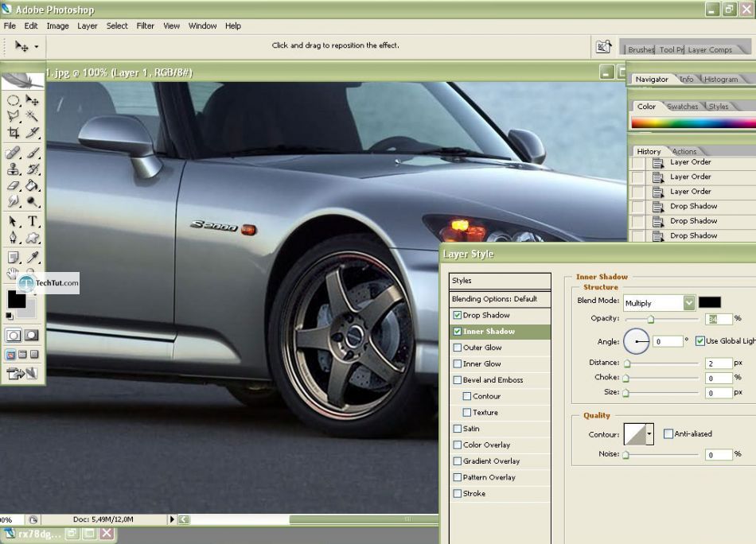Open the Brushes tab in palette well
The height and width of the screenshot is (544, 756).
coord(641,49)
